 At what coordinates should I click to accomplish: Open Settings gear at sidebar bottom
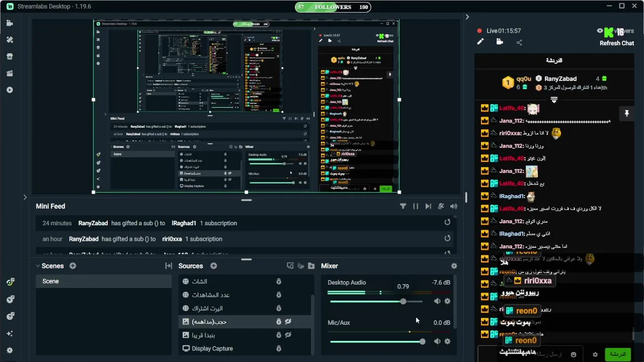point(10,350)
